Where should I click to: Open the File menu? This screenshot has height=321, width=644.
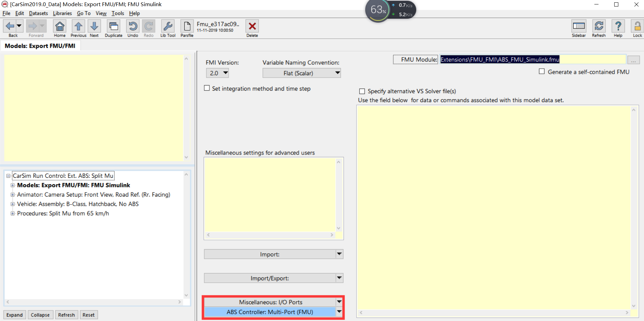tap(7, 13)
